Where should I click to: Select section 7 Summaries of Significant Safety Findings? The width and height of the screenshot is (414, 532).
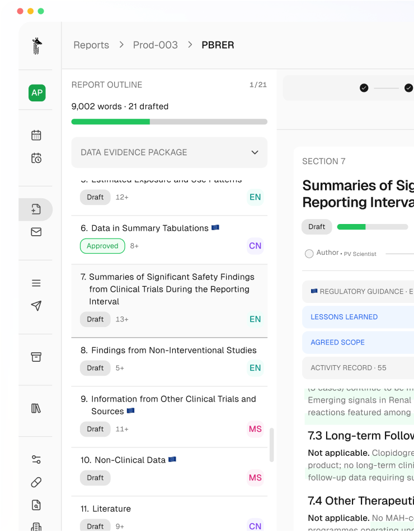tap(169, 301)
